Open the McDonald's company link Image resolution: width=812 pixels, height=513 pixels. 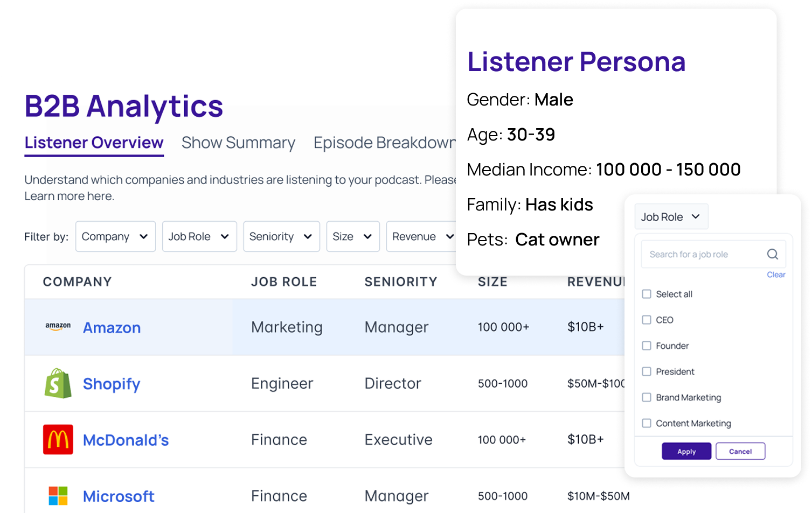[x=126, y=440]
